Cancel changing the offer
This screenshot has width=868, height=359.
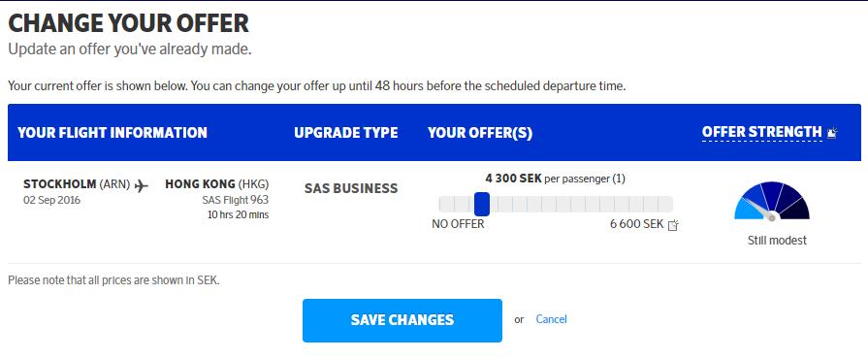coord(552,319)
